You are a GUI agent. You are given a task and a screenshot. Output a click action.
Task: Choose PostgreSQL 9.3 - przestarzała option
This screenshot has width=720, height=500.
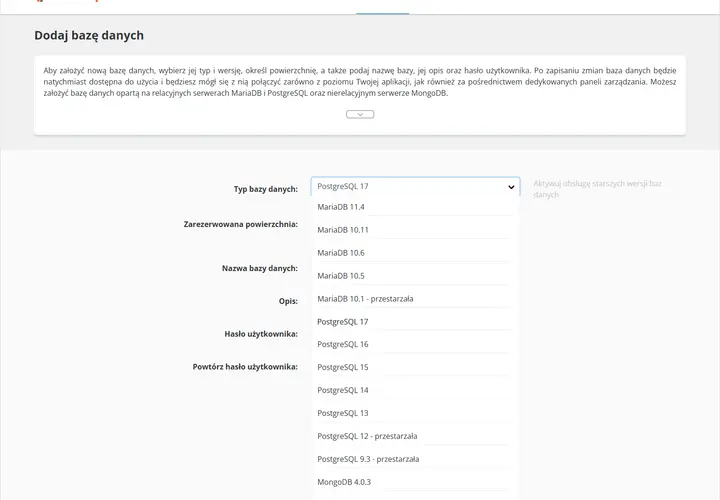(415, 459)
